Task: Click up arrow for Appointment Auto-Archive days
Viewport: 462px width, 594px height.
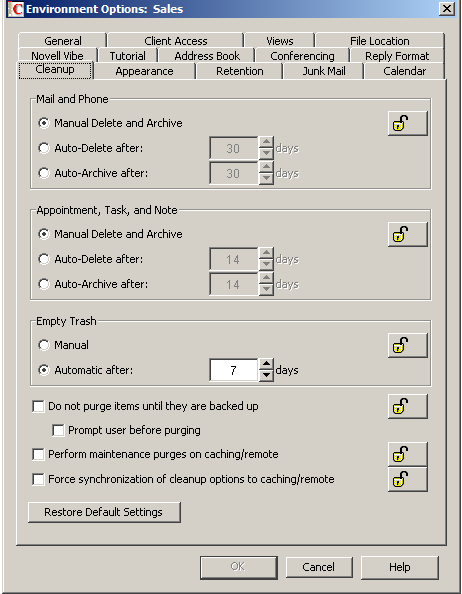Action: pyautogui.click(x=266, y=278)
